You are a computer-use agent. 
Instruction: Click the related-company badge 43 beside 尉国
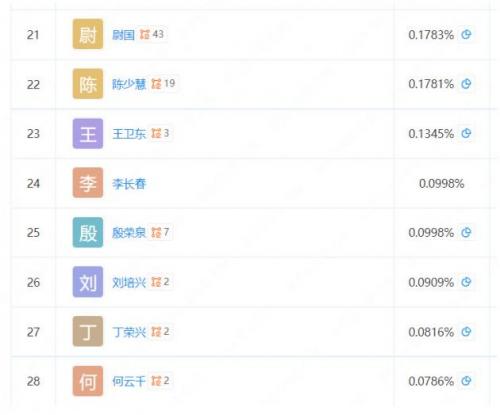[152, 34]
